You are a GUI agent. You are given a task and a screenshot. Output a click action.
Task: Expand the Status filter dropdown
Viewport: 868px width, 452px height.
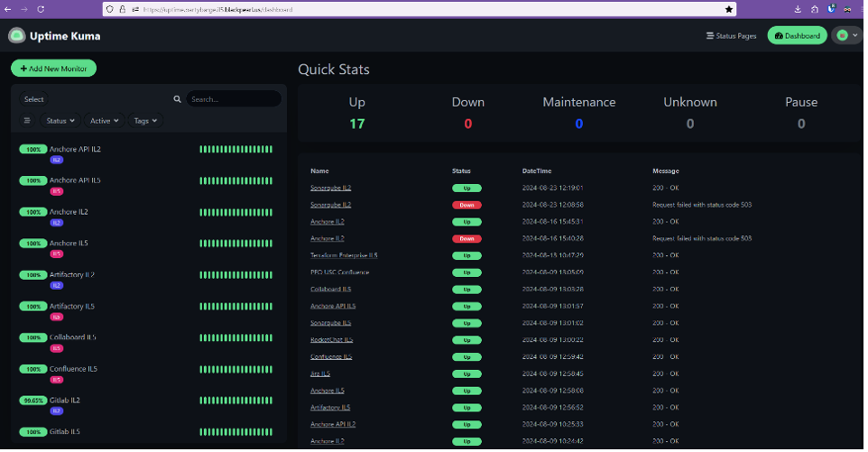coord(60,121)
